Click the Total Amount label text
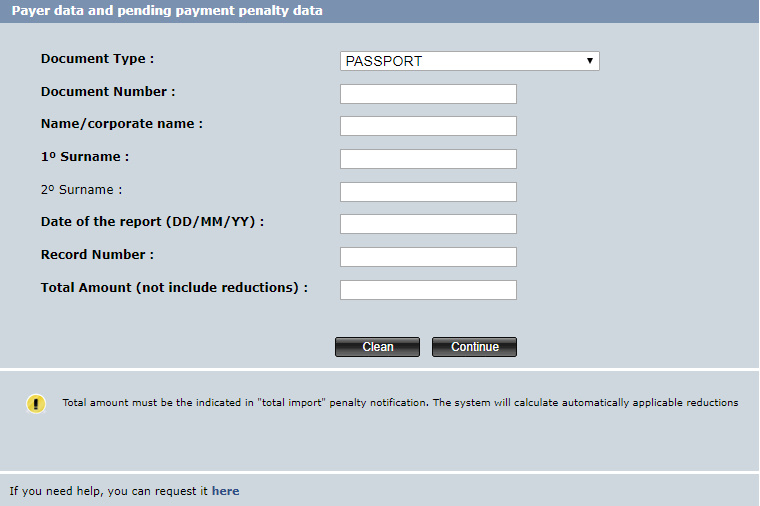The height and width of the screenshot is (506, 760). [174, 287]
